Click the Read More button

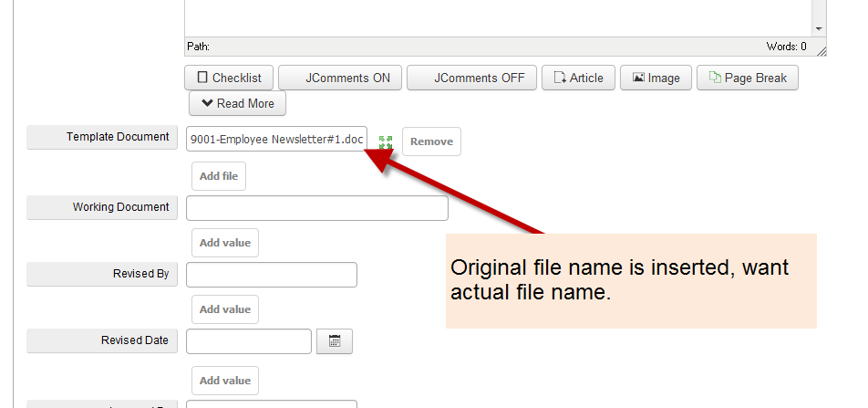pyautogui.click(x=237, y=103)
